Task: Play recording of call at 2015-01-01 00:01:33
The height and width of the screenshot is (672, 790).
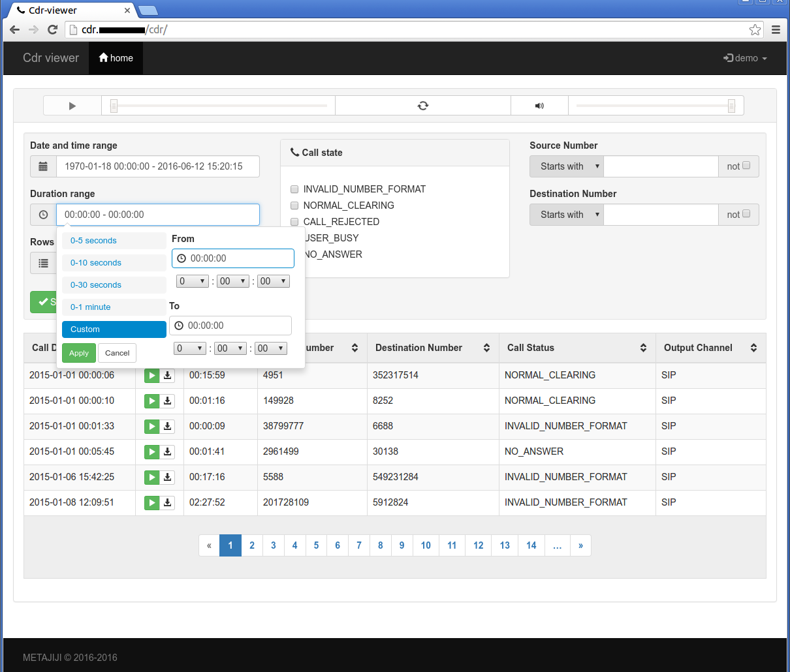Action: coord(151,426)
